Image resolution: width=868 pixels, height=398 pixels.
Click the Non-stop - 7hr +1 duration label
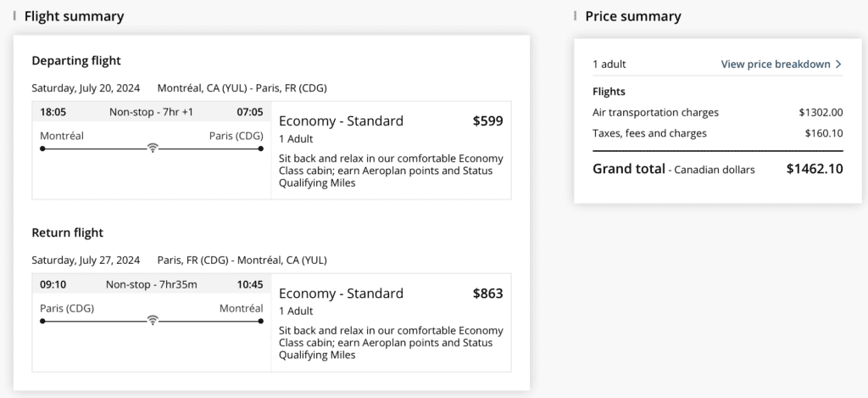pos(152,112)
